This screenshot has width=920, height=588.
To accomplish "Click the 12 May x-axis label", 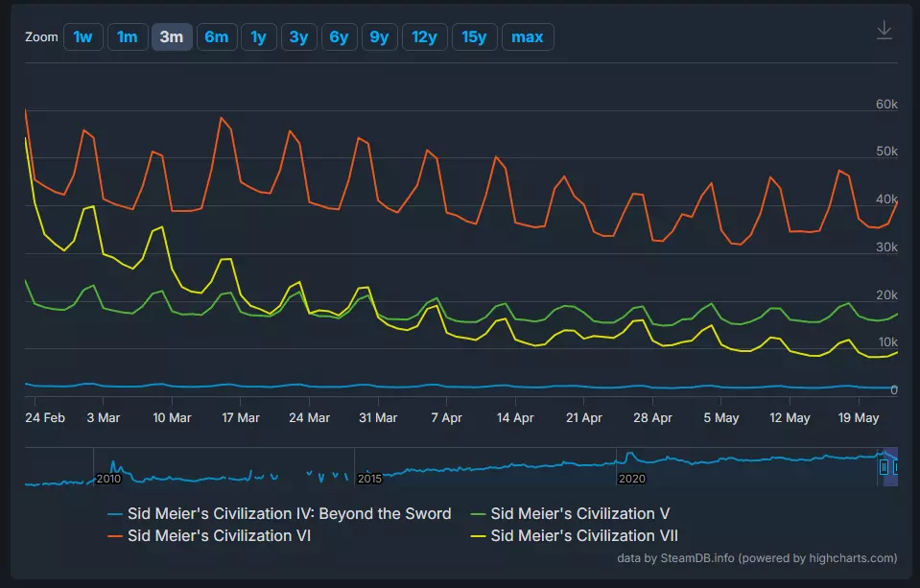I will [790, 418].
